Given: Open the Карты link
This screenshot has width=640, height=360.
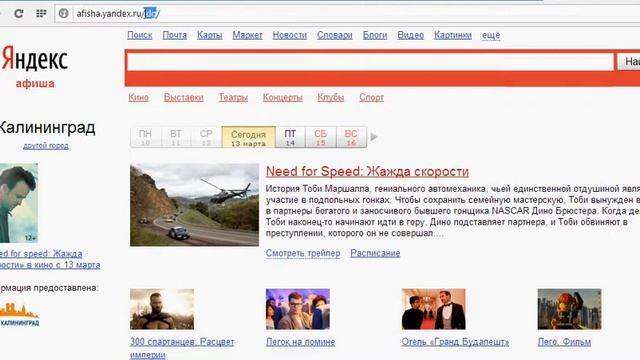Looking at the screenshot, I should point(209,35).
